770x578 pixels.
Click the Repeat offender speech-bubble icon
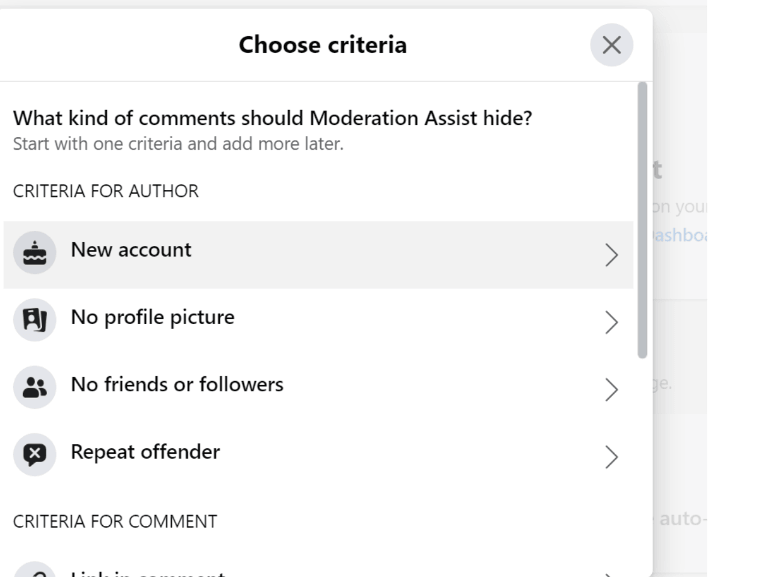click(33, 454)
